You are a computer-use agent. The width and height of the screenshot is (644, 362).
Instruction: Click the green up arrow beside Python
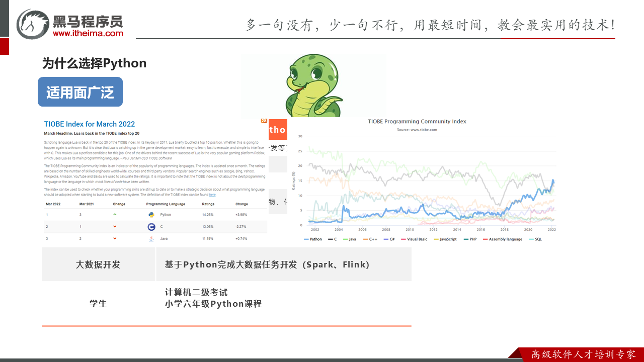pos(115,214)
